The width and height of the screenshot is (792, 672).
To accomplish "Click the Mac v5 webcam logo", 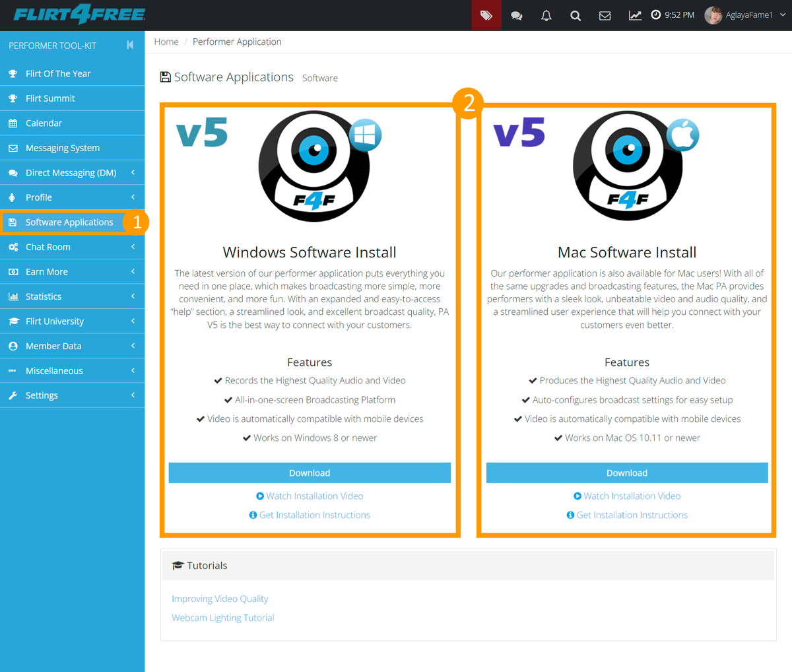I will [628, 166].
